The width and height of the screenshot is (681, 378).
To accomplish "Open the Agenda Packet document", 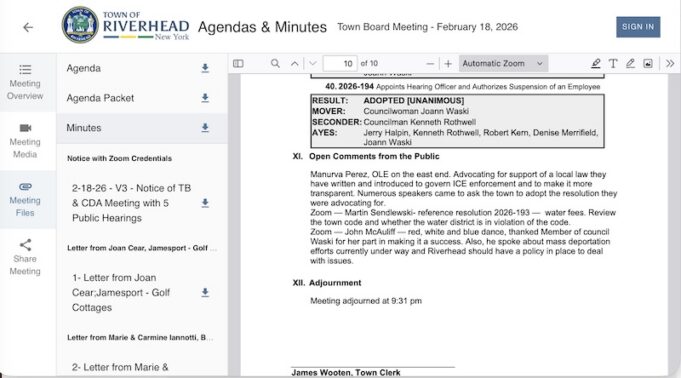I will [100, 98].
